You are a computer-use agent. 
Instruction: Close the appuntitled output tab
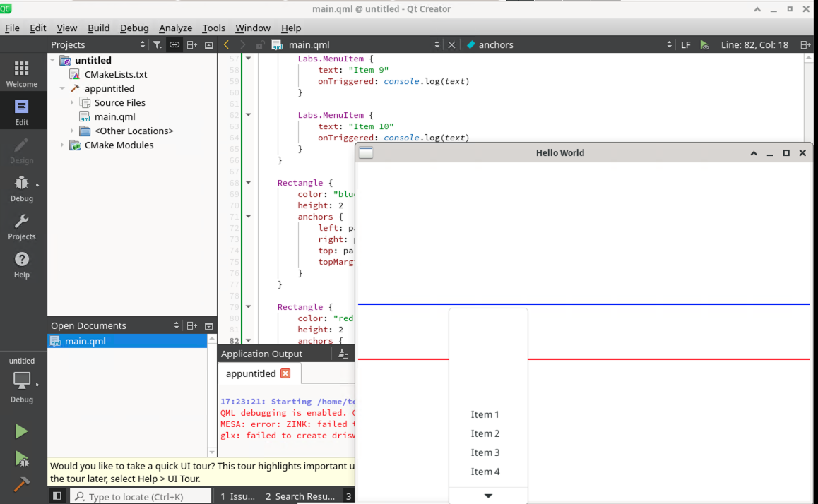pos(285,373)
